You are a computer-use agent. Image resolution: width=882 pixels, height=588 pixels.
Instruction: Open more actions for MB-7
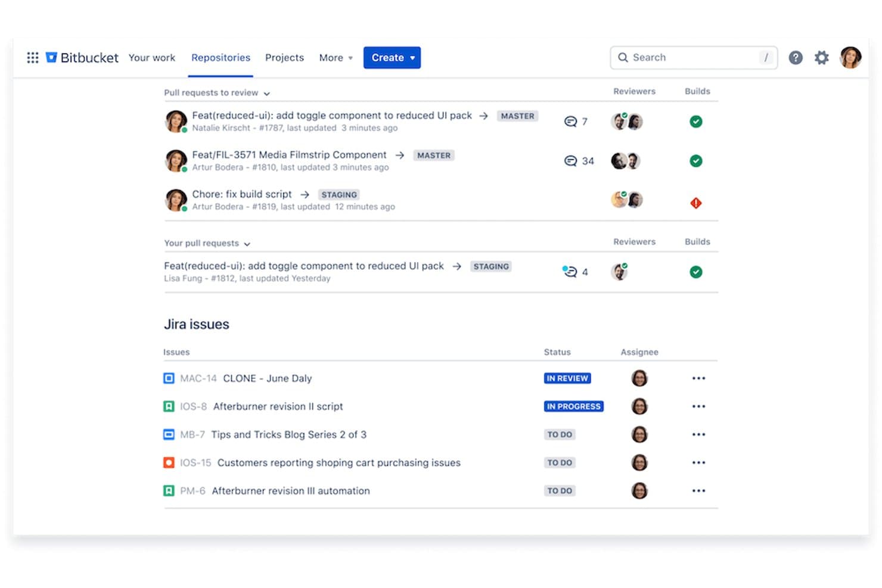point(698,434)
